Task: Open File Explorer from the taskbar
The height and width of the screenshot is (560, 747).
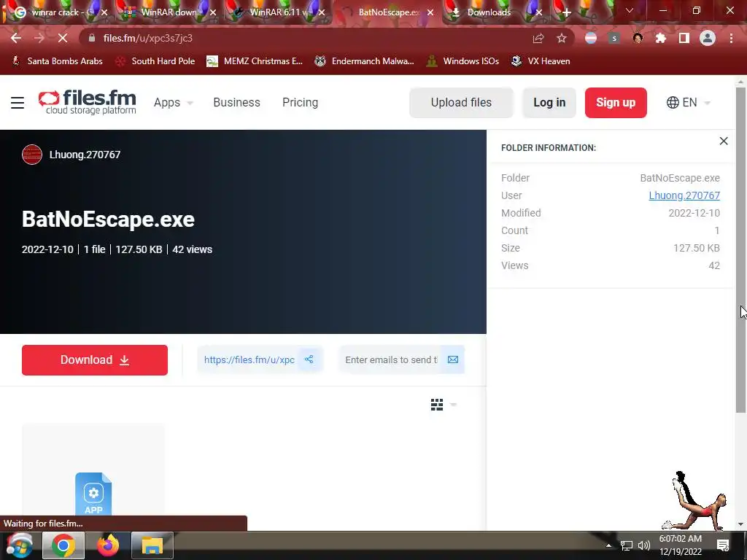Action: click(152, 545)
